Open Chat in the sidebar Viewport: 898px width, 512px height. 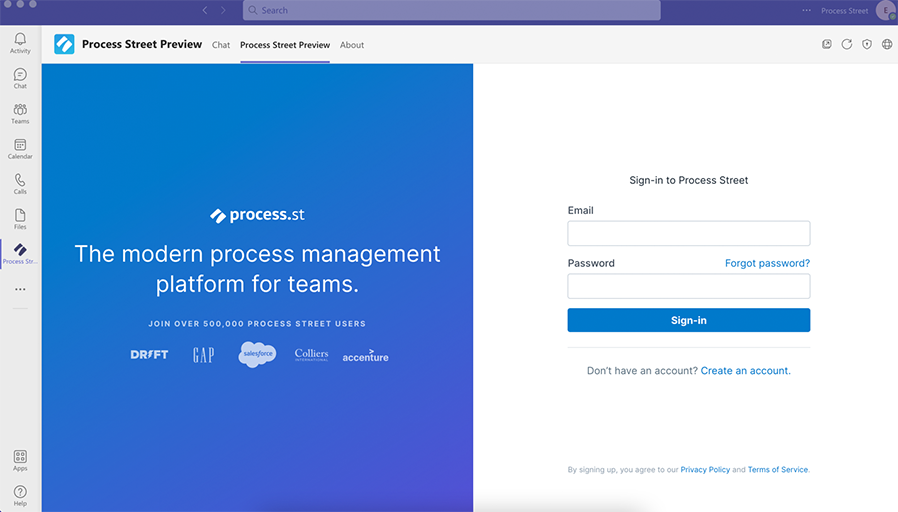pos(20,78)
